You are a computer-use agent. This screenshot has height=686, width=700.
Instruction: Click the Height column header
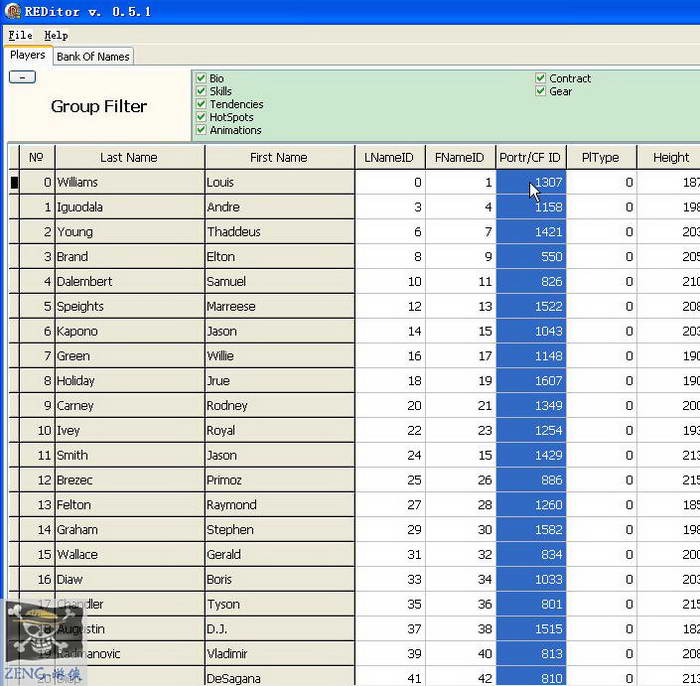click(x=670, y=157)
